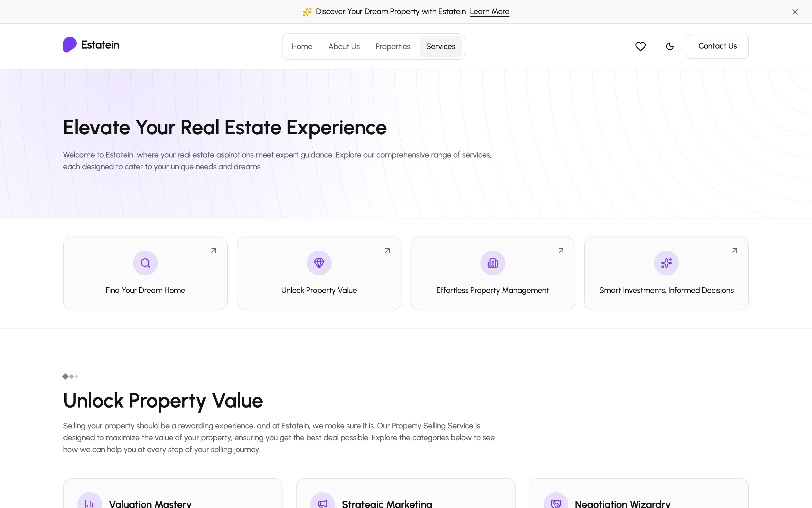Toggle dark mode with the moon icon
Image resolution: width=812 pixels, height=508 pixels.
pos(670,46)
